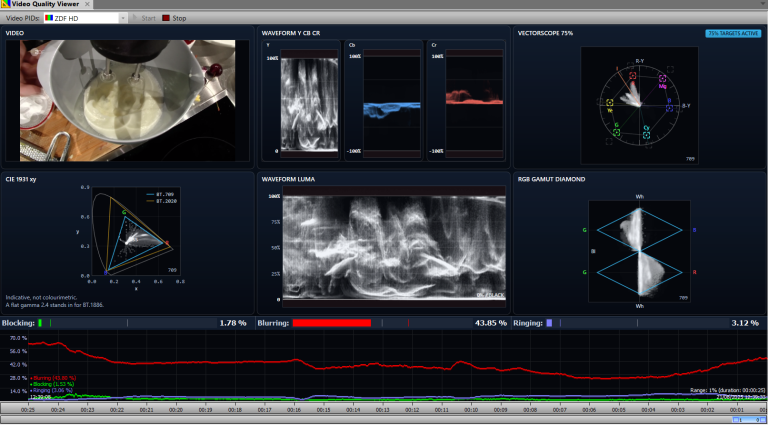
Task: Click the blue B target on the vectorscope
Action: coord(669,108)
